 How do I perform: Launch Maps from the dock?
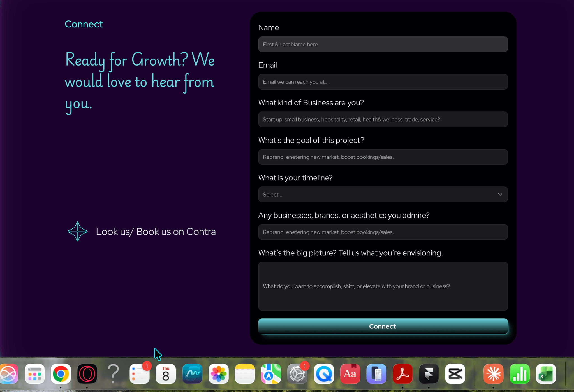(x=271, y=374)
